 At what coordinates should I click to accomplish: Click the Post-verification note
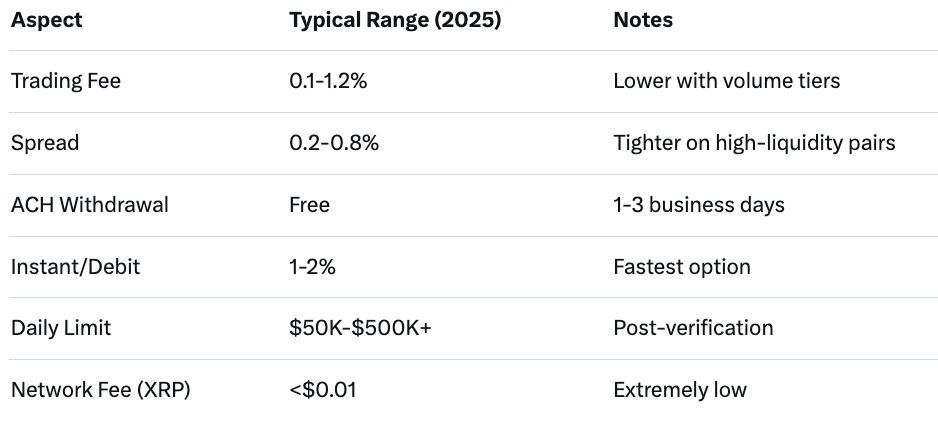[693, 328]
